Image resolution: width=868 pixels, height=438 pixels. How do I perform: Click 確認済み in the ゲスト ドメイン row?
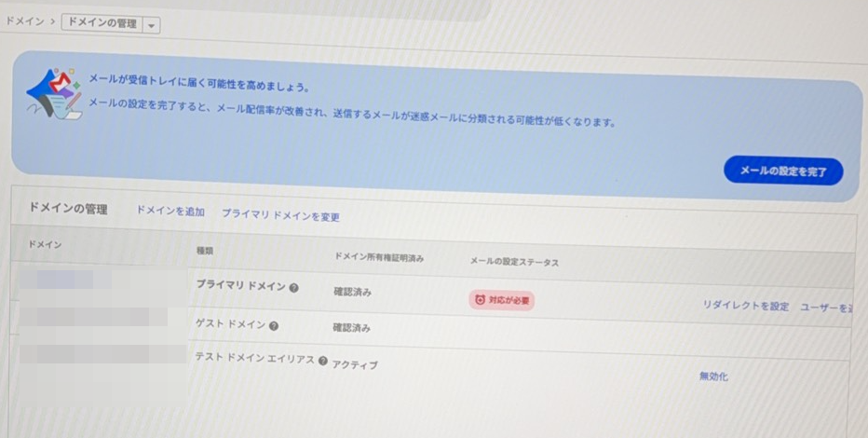(x=351, y=328)
